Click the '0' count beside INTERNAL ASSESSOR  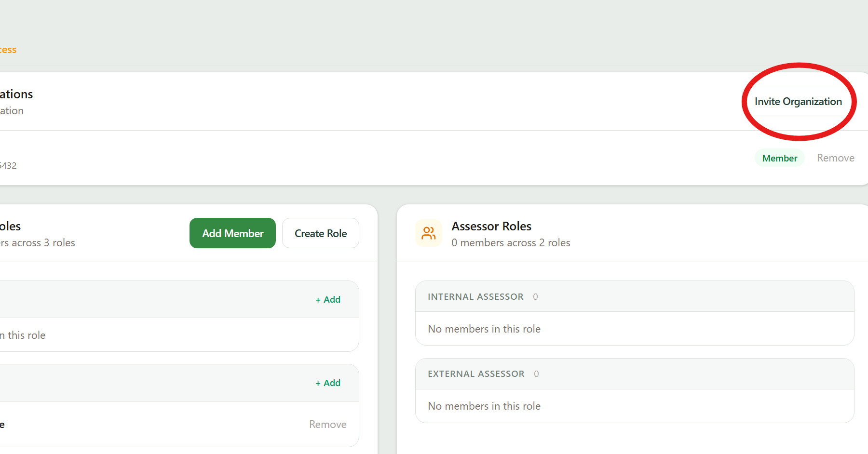point(535,297)
